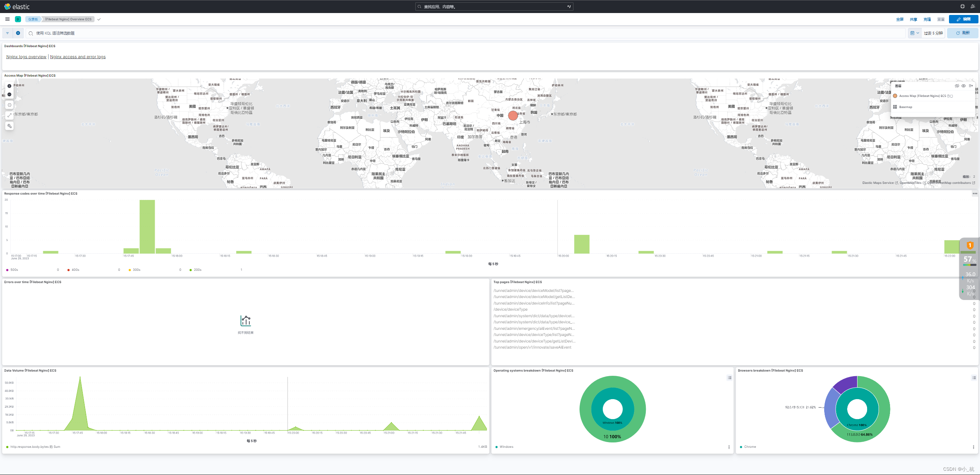Open the Access Map tools wrench
This screenshot has width=980, height=475.
tap(10, 126)
